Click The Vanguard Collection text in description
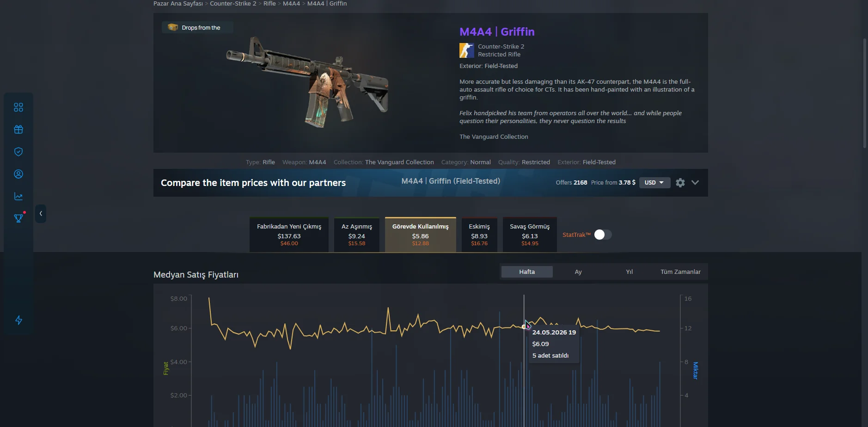This screenshot has height=427, width=868. pyautogui.click(x=494, y=136)
